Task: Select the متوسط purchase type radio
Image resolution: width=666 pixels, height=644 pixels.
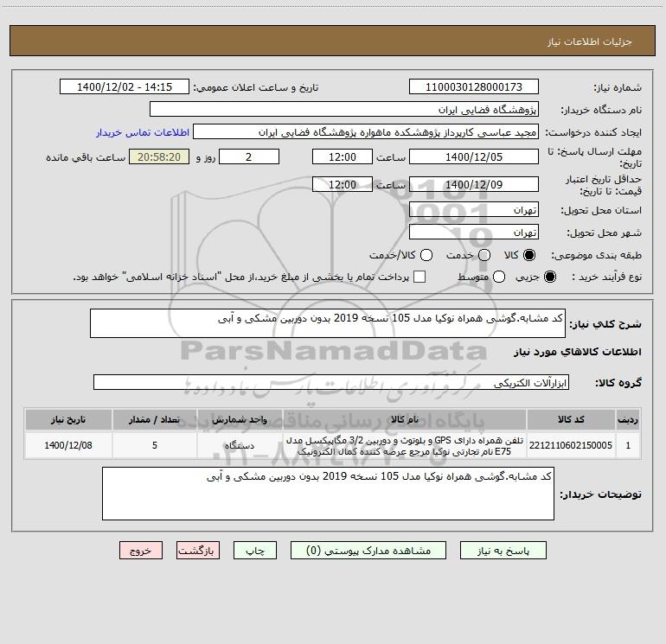Action: [x=499, y=277]
